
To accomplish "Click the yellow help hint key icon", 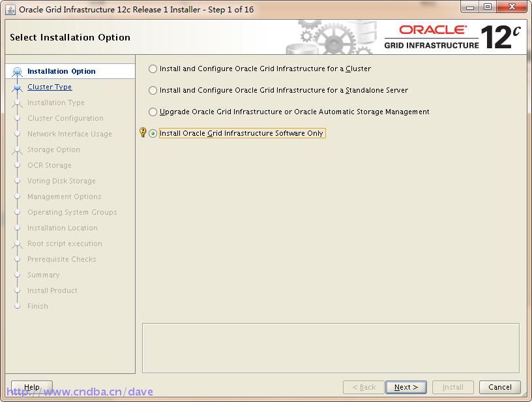I will [x=143, y=132].
